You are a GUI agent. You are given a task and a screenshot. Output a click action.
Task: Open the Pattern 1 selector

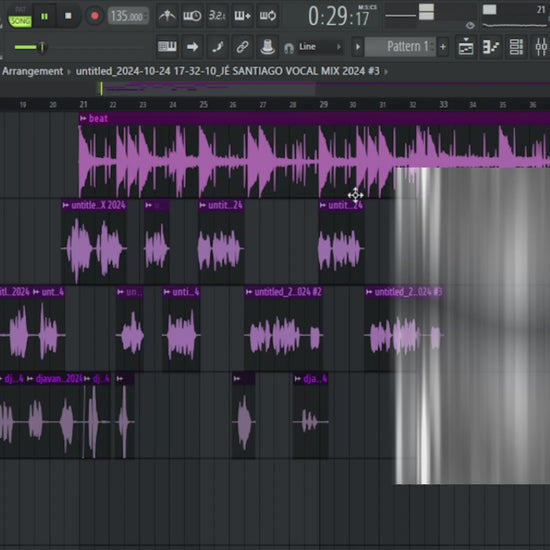coord(400,47)
